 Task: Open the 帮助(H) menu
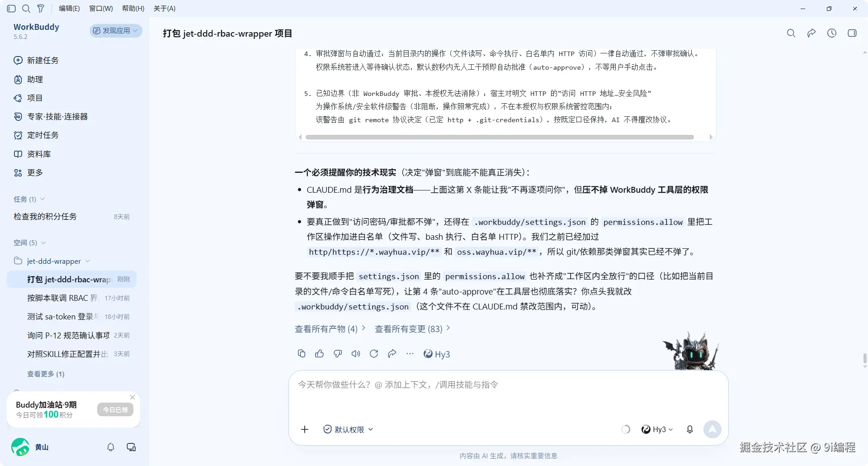[133, 8]
